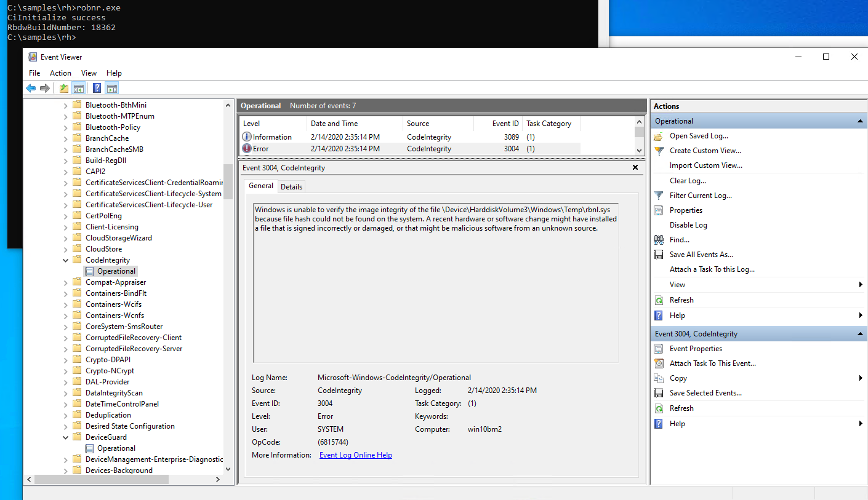Screen dimensions: 868x500
Task: Click the Copy icon under Event 3004 actions
Action: (x=659, y=378)
